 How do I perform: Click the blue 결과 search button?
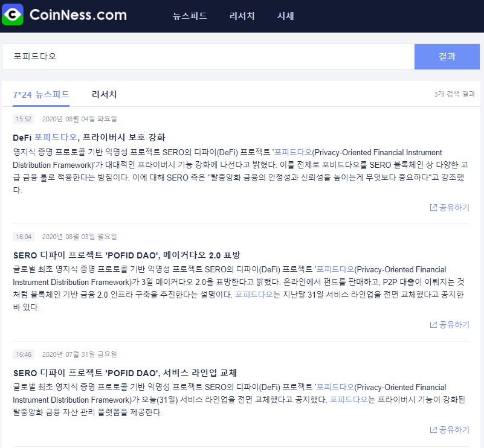447,57
